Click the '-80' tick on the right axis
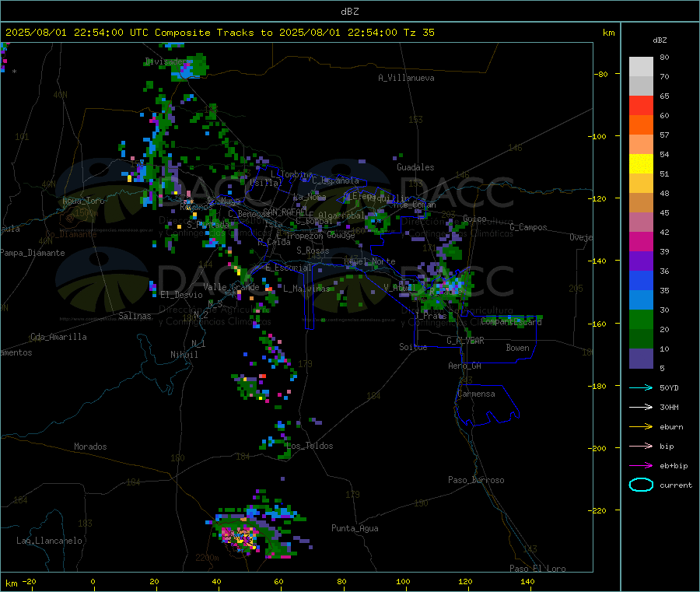This screenshot has width=700, height=592. 601,74
